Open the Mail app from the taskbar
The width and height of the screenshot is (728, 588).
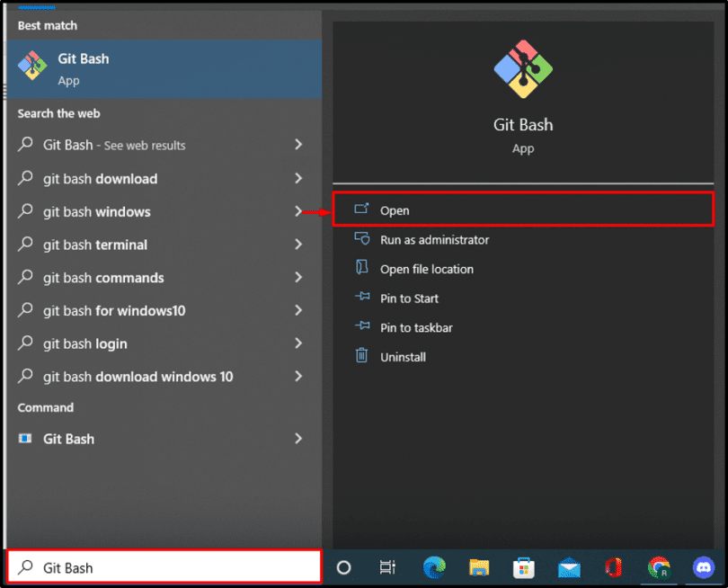(569, 567)
